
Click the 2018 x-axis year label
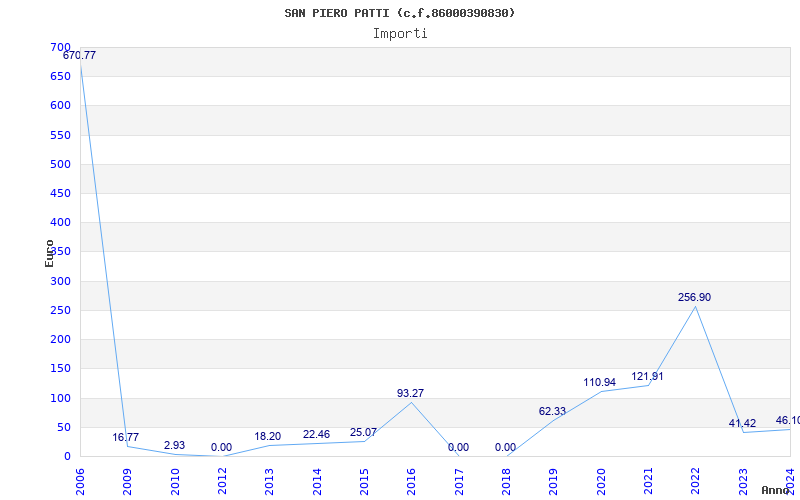(506, 481)
